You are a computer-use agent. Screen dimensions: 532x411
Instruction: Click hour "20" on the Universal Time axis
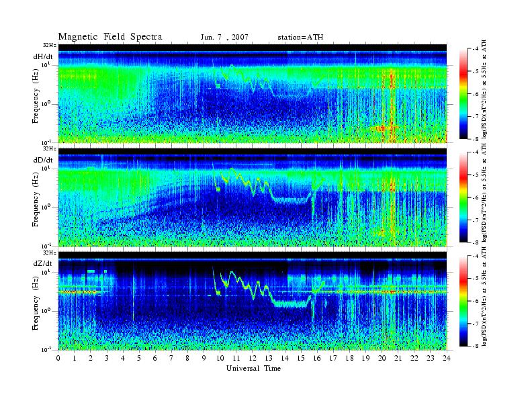tap(382, 359)
